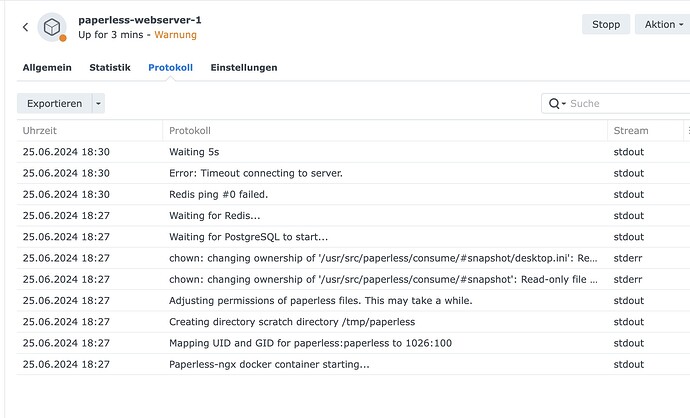Open the Einstellungen tab
Screen dimensions: 690x418
coord(244,68)
